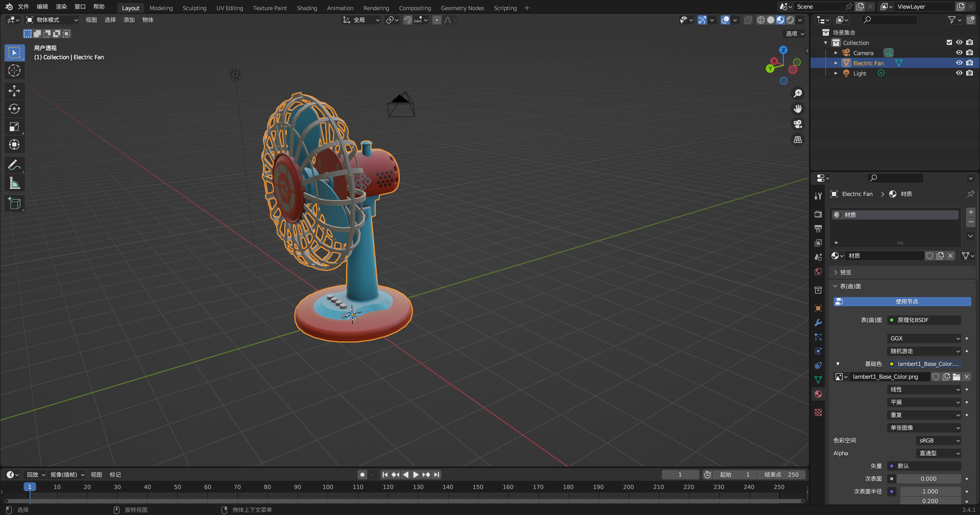Viewport: 980px width, 515px height.
Task: Open the 渲染 (Render) menu
Action: coord(61,7)
